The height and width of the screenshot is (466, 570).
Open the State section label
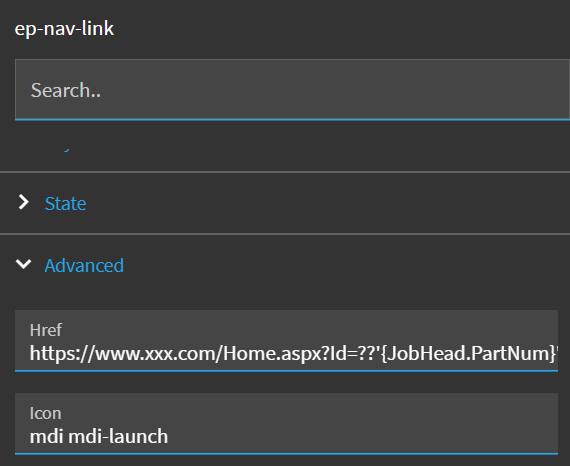tap(65, 203)
